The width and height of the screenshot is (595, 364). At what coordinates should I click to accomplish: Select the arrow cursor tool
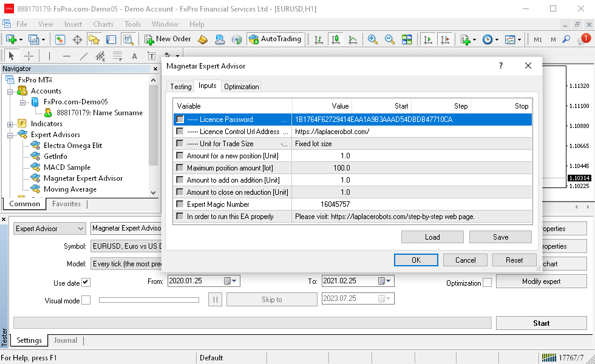[x=12, y=56]
